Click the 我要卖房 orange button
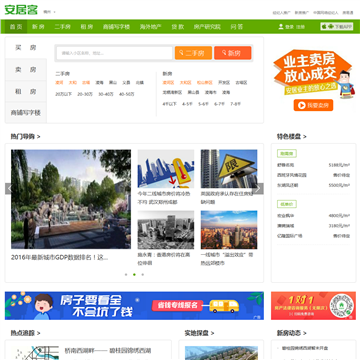360x360 pixels. click(313, 105)
